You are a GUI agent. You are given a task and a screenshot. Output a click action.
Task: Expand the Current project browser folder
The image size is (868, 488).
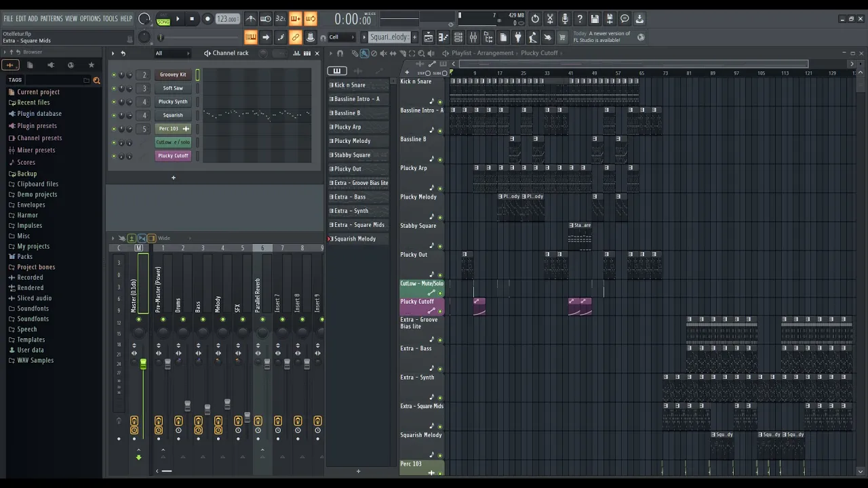pyautogui.click(x=38, y=92)
